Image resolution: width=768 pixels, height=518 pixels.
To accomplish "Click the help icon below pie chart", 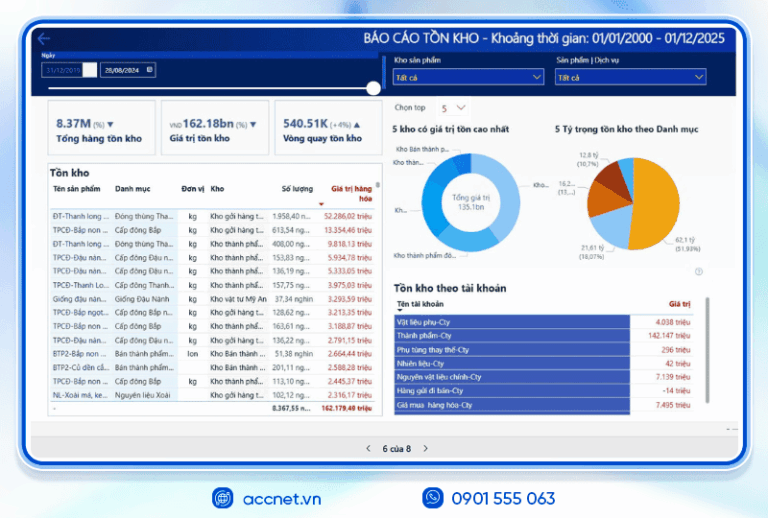I will pos(698,271).
